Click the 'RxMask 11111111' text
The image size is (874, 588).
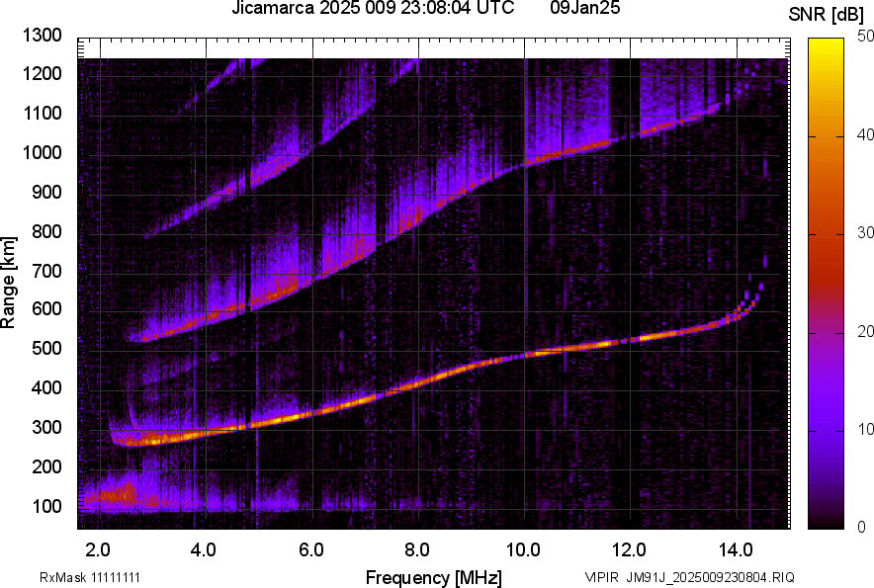[90, 577]
